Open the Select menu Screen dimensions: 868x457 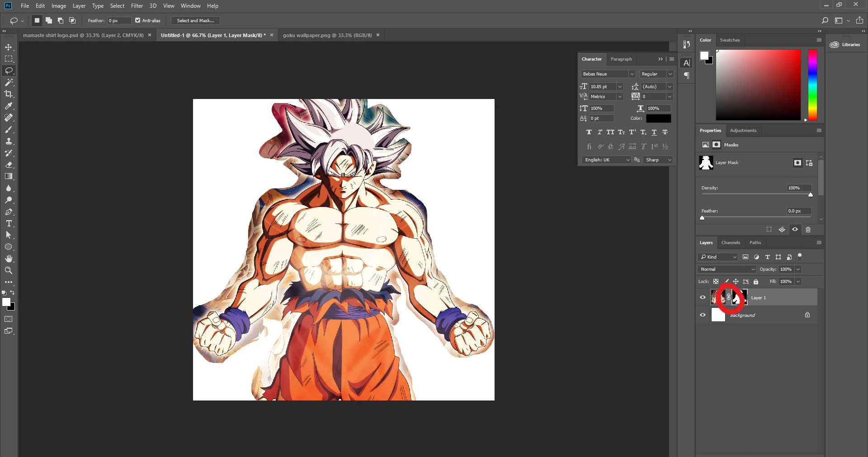click(117, 6)
